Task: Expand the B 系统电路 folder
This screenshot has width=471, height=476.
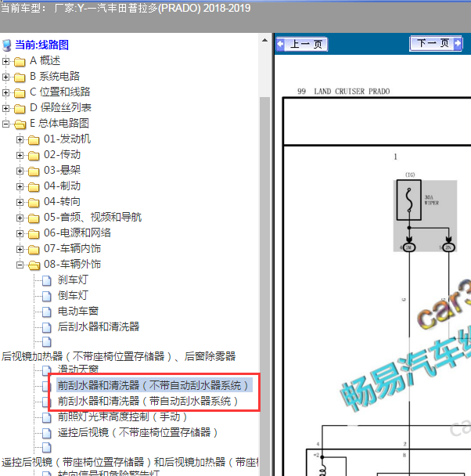Action: [5, 77]
